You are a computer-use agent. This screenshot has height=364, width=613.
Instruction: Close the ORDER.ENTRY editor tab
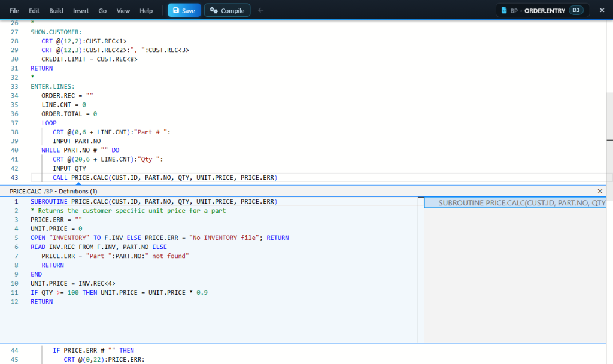[x=602, y=10]
